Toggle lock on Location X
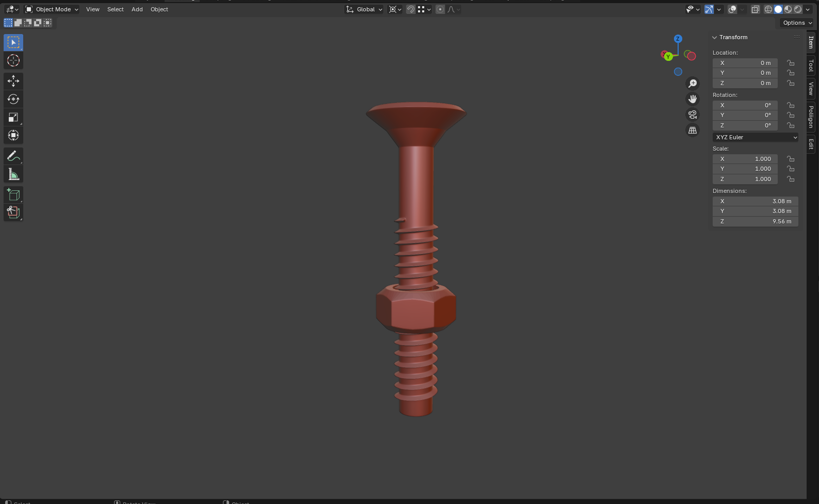Screen dimensions: 819x504 tap(791, 63)
